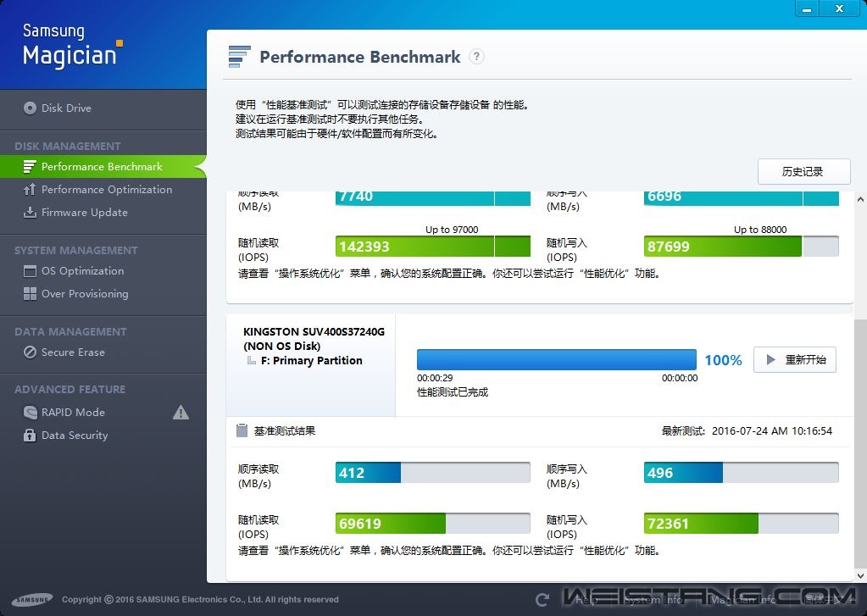Open Data Security
Screen dimensions: 867x616
(x=103, y=436)
